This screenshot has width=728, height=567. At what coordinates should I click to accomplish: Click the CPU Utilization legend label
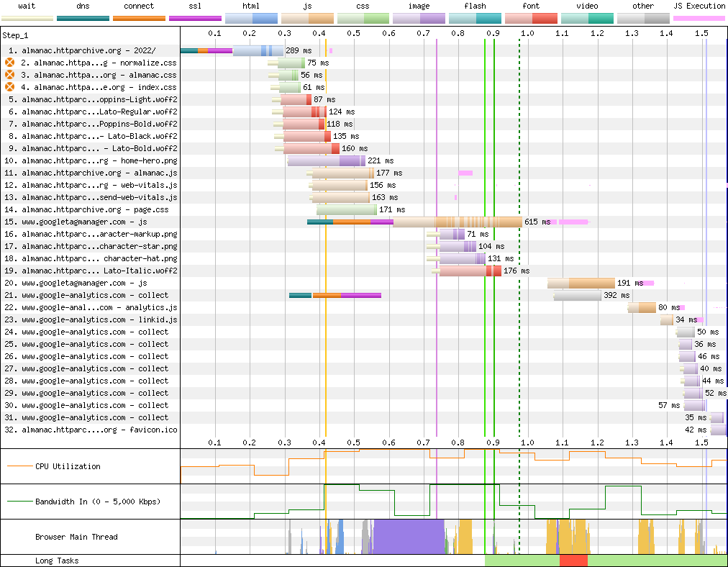click(x=68, y=466)
